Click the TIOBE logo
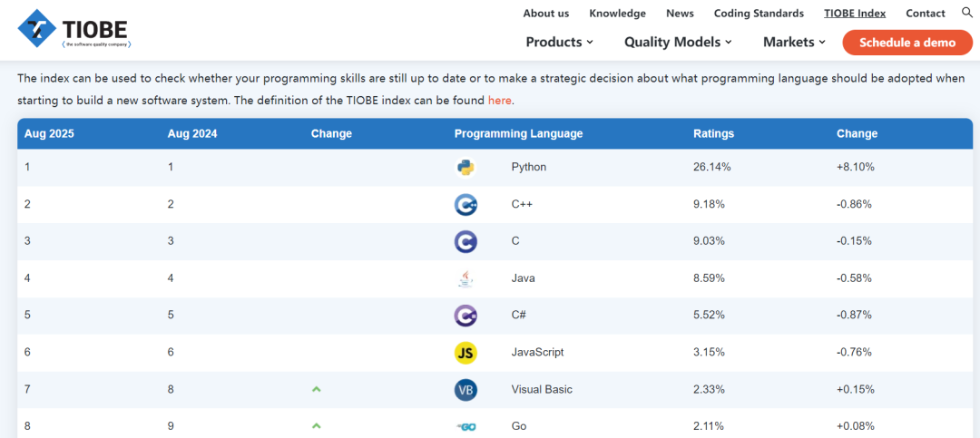 click(74, 29)
